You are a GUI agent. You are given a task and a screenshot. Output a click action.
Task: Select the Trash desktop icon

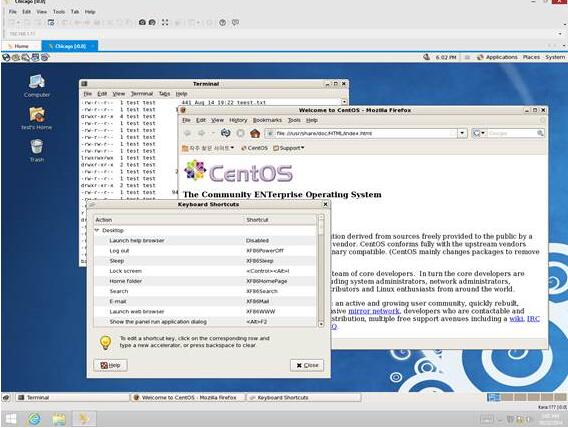pyautogui.click(x=37, y=150)
